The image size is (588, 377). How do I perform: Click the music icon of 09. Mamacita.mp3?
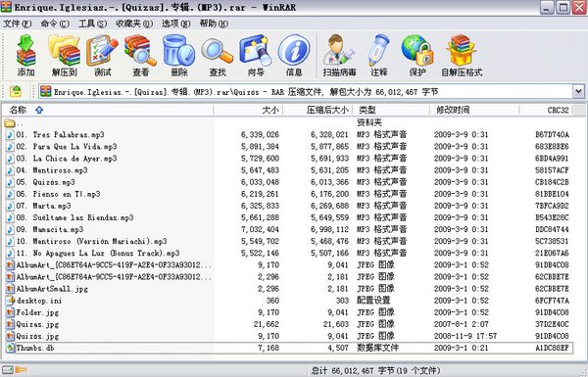point(10,229)
